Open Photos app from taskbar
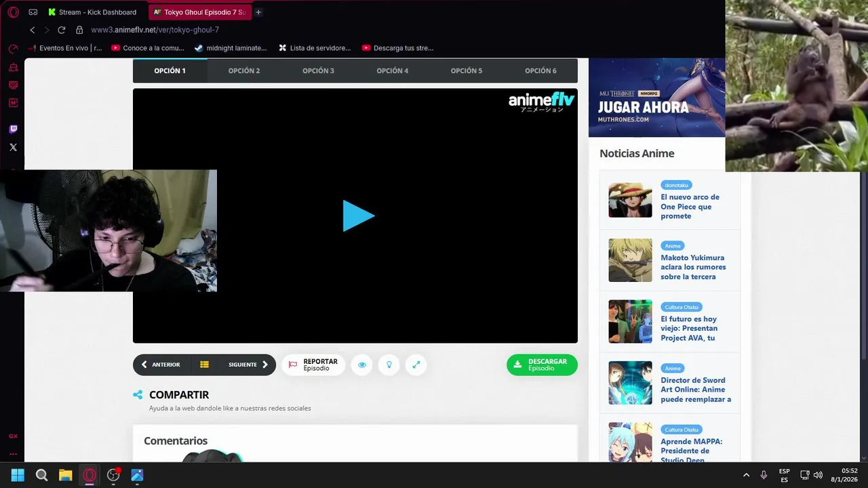The width and height of the screenshot is (868, 488). [137, 475]
